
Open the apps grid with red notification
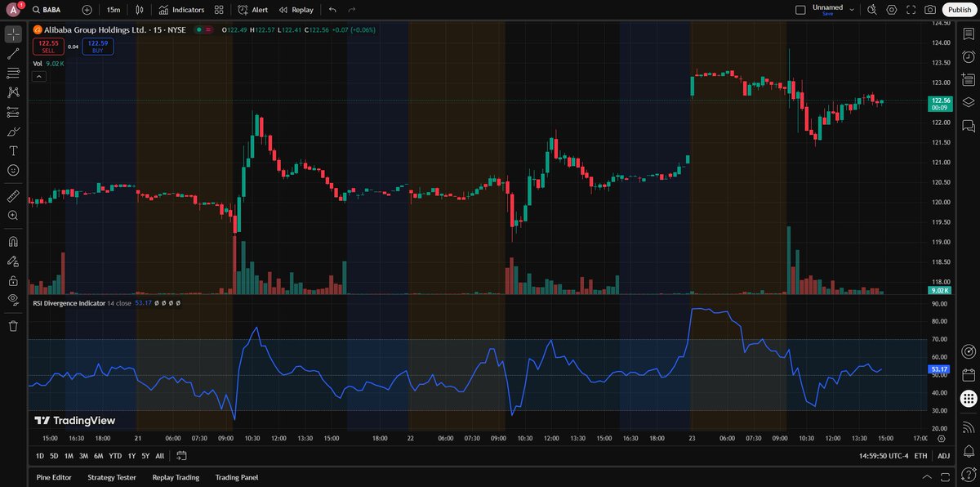tap(968, 399)
